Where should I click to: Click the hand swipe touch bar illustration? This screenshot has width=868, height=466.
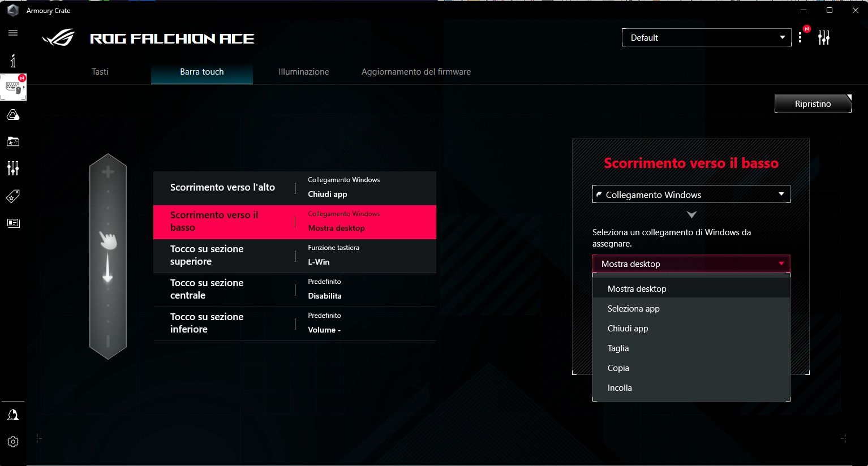pyautogui.click(x=108, y=257)
